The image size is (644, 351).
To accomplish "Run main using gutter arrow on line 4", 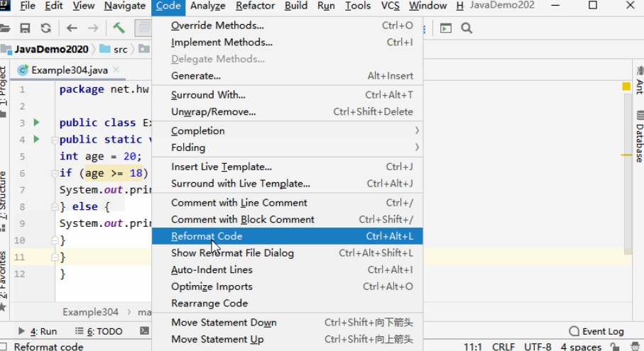I will point(36,139).
